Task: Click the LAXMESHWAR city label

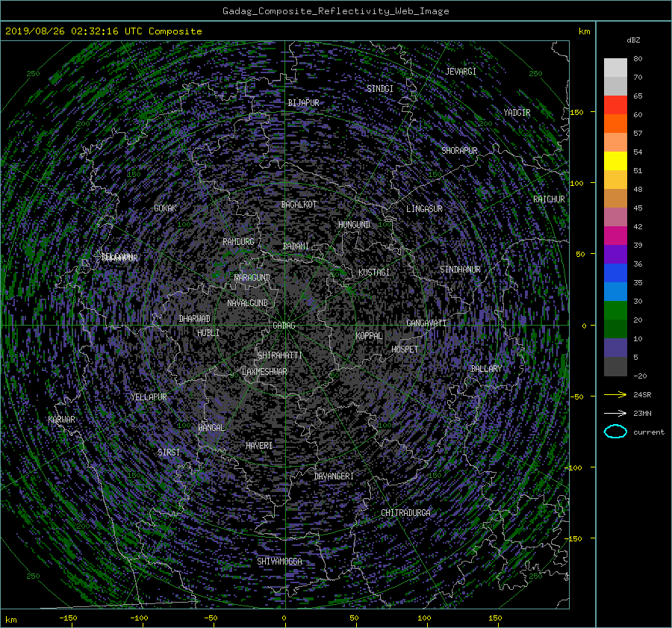Action: 264,372
